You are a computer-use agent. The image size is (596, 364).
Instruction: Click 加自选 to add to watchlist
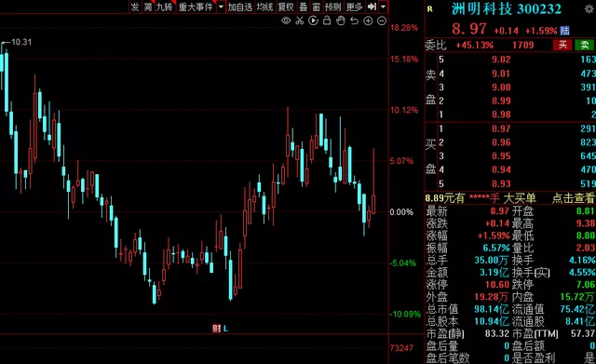(x=240, y=7)
